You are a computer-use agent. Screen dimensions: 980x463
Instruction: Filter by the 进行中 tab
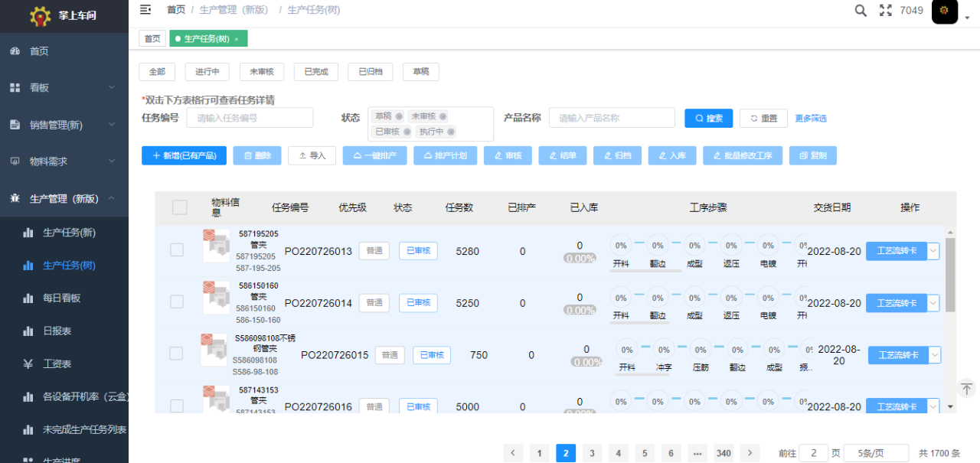point(207,72)
